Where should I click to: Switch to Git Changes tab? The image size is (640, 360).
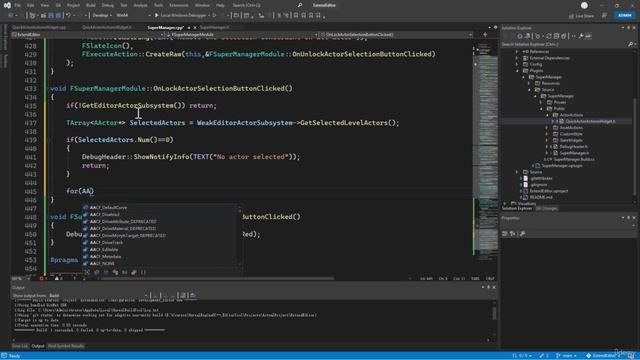pos(546,209)
